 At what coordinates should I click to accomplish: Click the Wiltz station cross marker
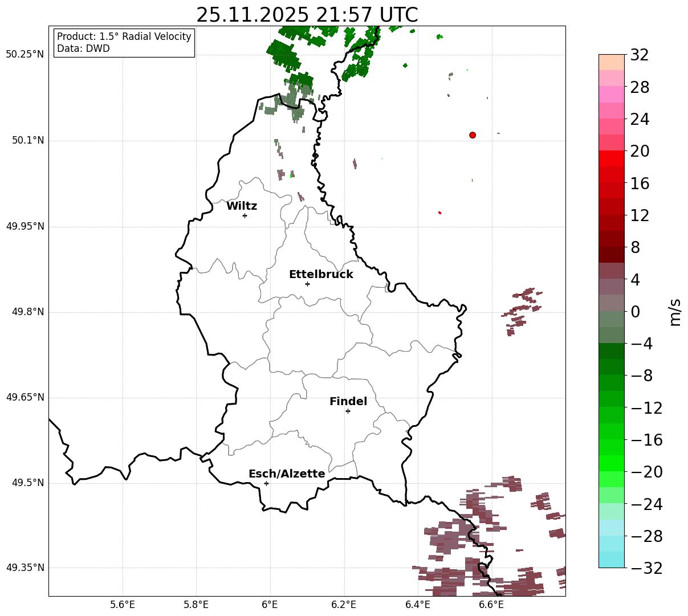coord(245,215)
